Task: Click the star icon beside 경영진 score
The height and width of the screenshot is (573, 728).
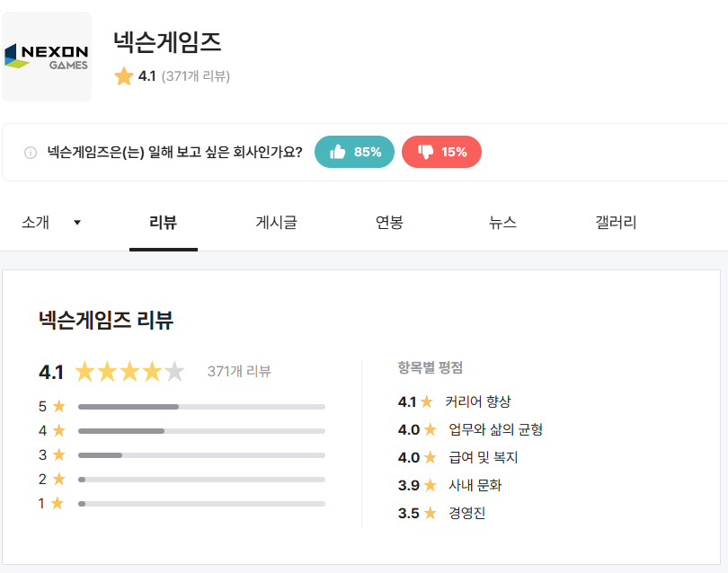Action: point(431,513)
